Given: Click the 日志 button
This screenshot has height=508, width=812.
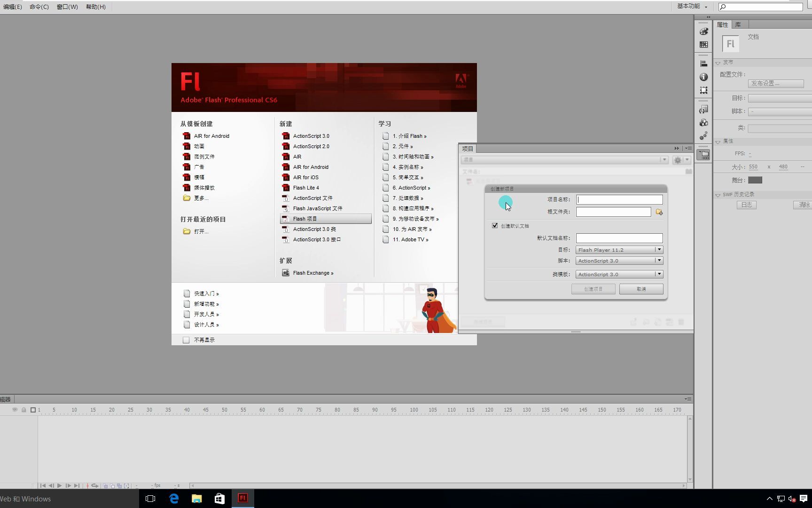Looking at the screenshot, I should [746, 205].
